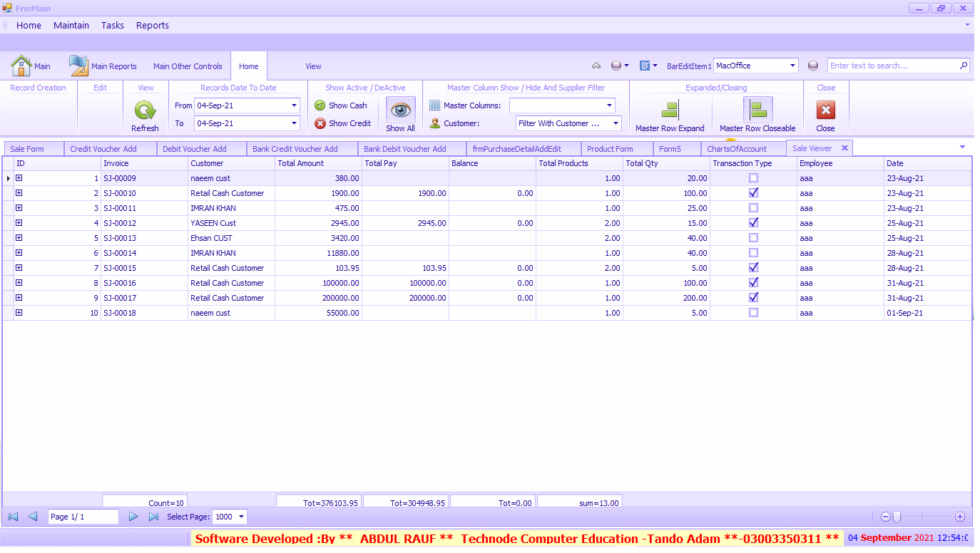Image resolution: width=980 pixels, height=553 pixels.
Task: Click the search text field
Action: click(893, 66)
